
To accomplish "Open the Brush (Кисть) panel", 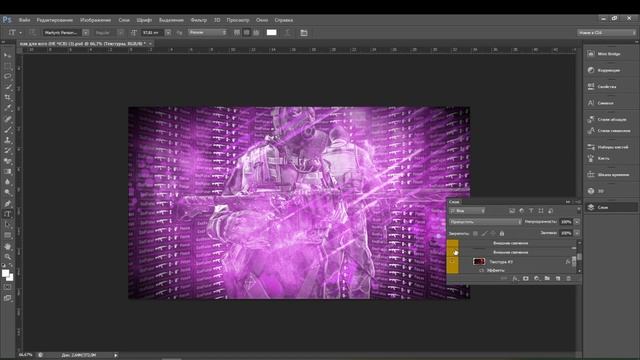I will 608,158.
